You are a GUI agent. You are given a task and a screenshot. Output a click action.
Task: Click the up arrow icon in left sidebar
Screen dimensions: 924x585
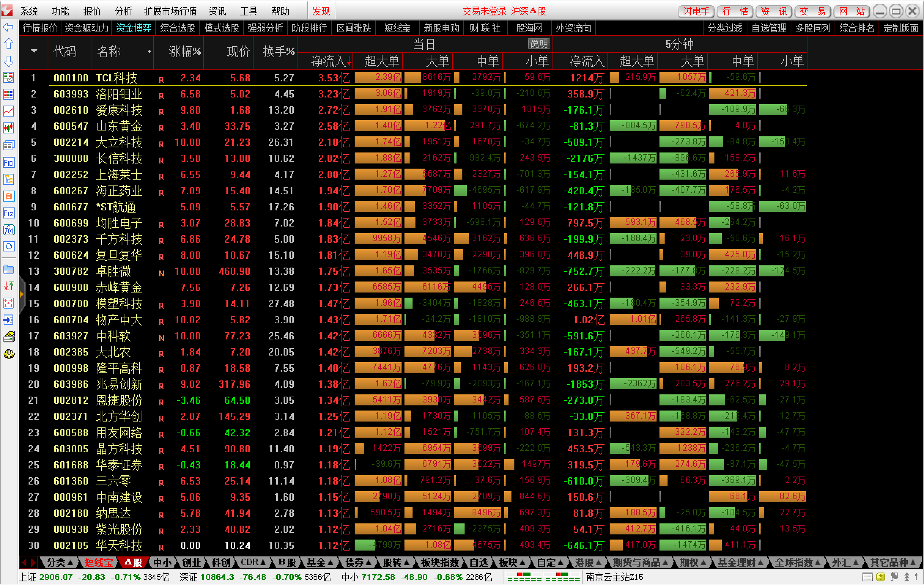click(x=8, y=44)
